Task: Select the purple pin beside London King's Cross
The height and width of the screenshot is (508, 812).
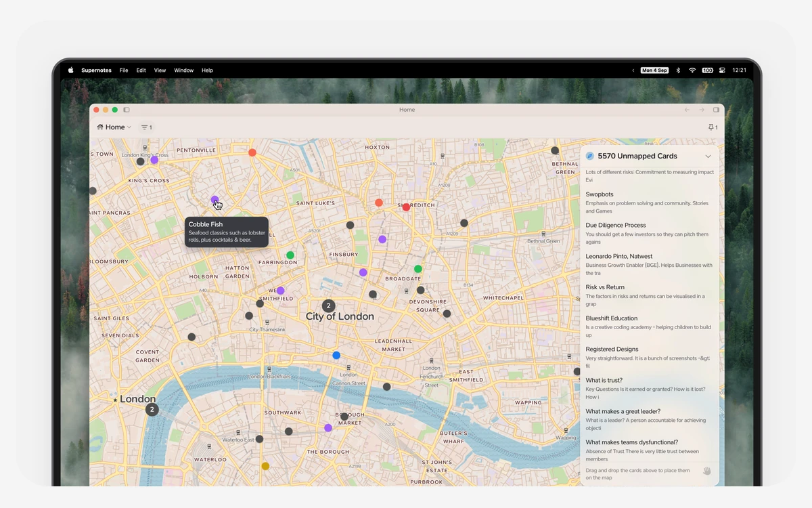Action: coord(154,160)
